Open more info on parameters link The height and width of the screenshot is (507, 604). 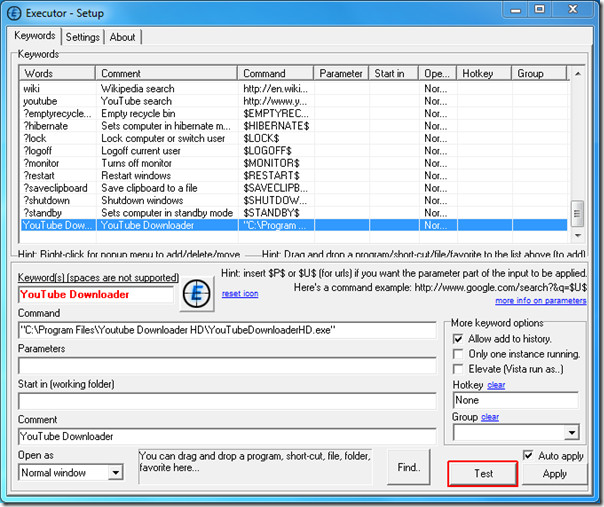click(540, 300)
